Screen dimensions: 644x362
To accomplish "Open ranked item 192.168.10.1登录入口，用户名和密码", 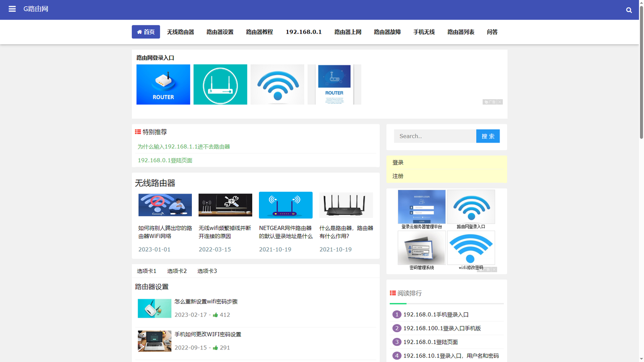I will 451,356.
